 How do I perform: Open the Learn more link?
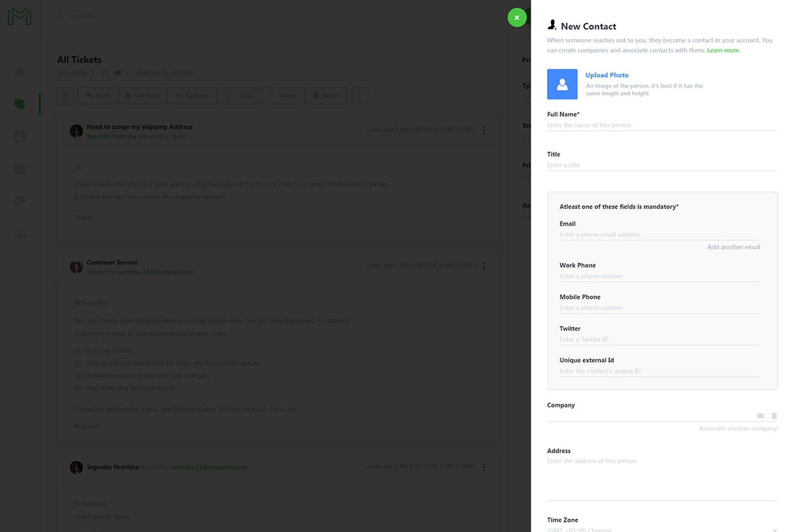(x=723, y=50)
